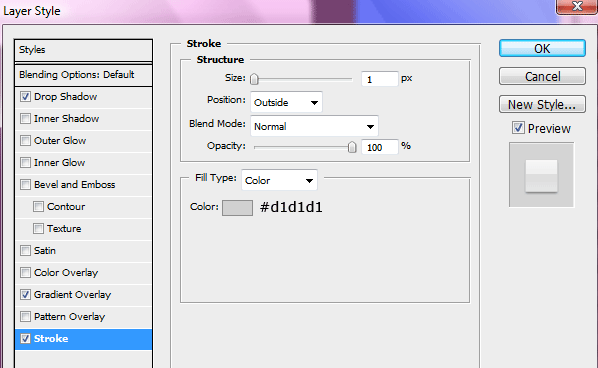Select the Color Overlay style label

pyautogui.click(x=66, y=273)
